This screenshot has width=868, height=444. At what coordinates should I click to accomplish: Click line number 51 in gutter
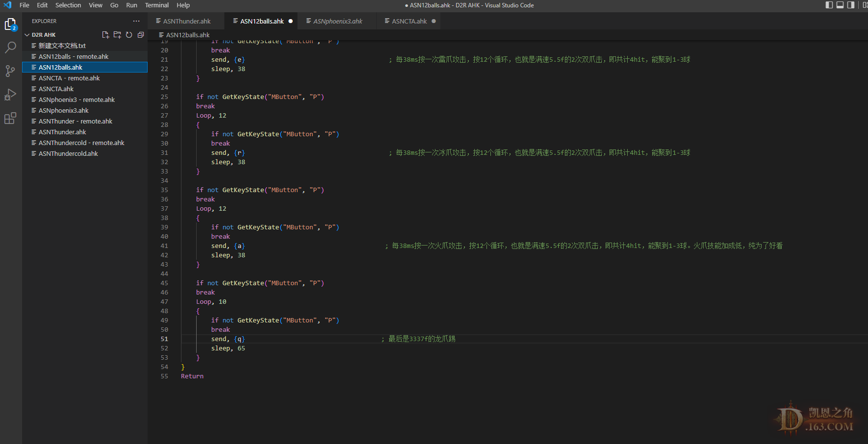(x=164, y=339)
